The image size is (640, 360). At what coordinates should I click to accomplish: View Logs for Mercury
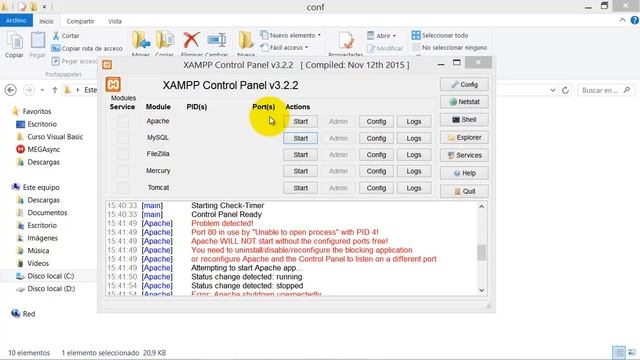(414, 171)
